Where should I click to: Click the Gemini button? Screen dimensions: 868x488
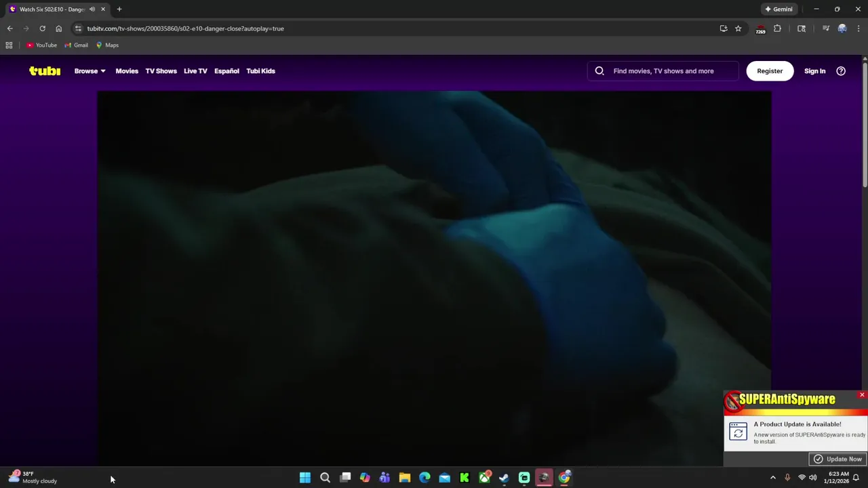pos(778,9)
